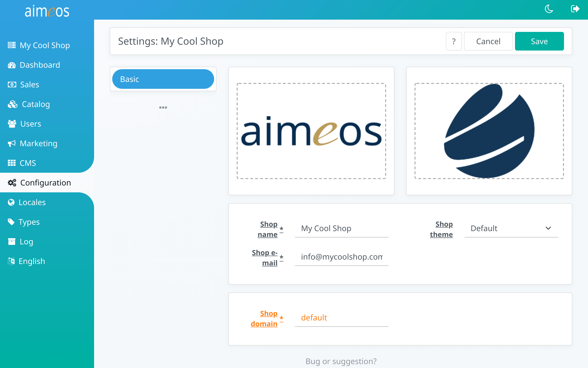Click the logout icon

coord(575,9)
